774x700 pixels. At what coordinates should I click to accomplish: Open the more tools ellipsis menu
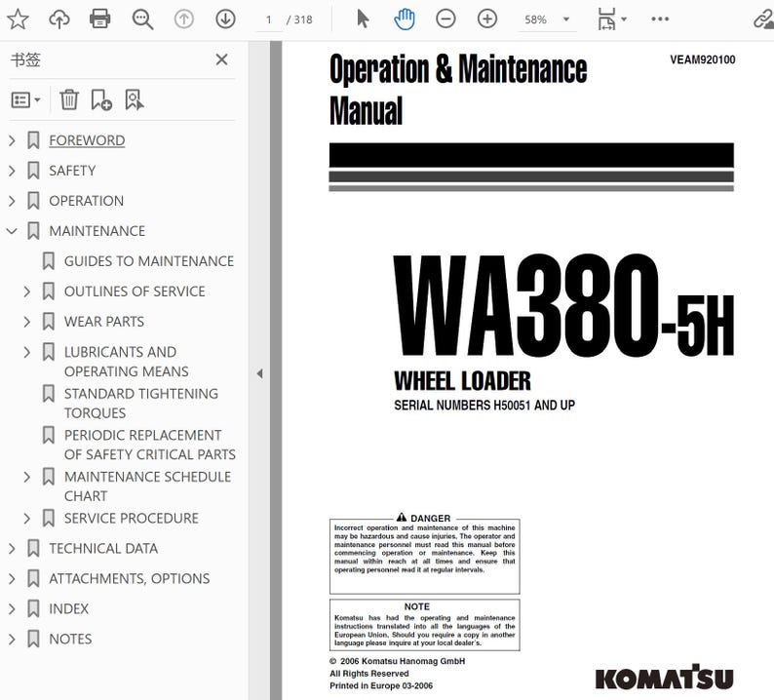coord(660,19)
